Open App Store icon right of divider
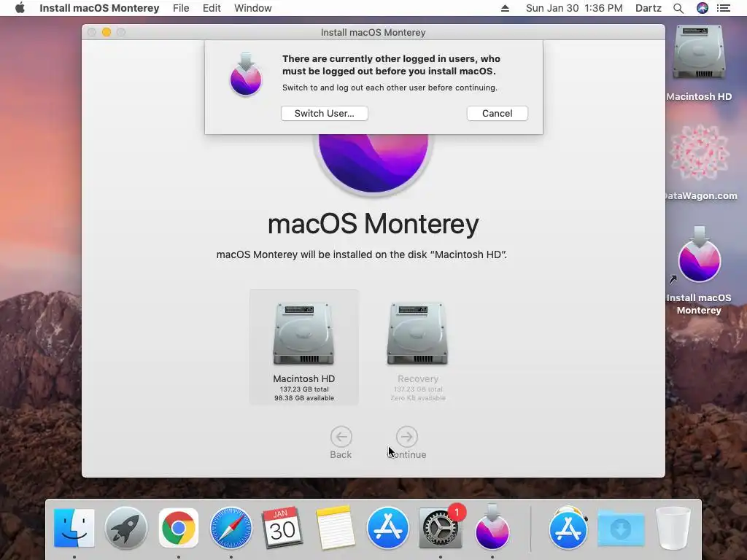Image resolution: width=747 pixels, height=560 pixels. (568, 528)
